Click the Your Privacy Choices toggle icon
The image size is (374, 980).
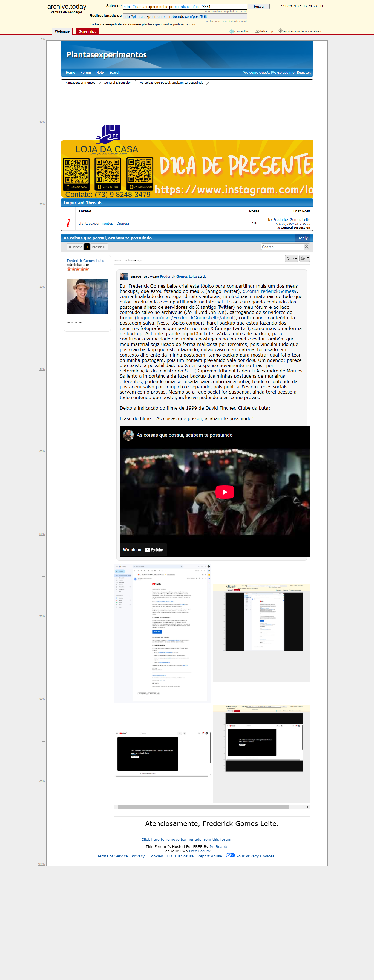click(x=230, y=855)
